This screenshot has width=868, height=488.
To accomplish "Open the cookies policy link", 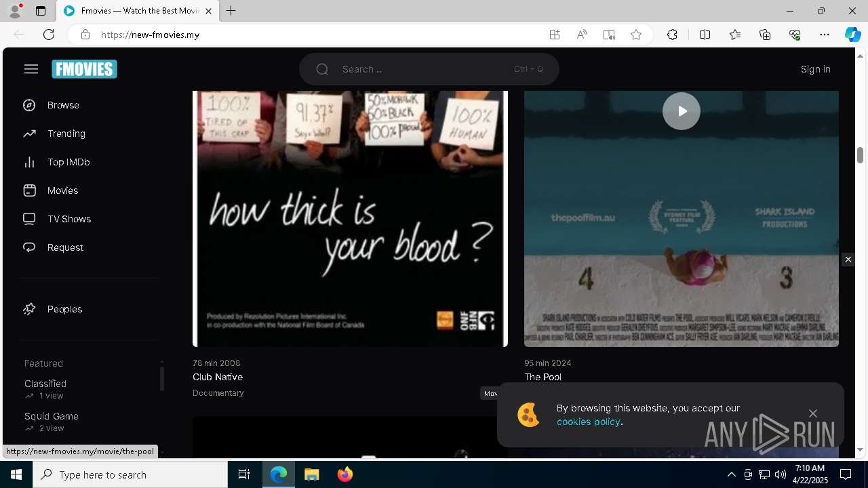I will pos(588,422).
